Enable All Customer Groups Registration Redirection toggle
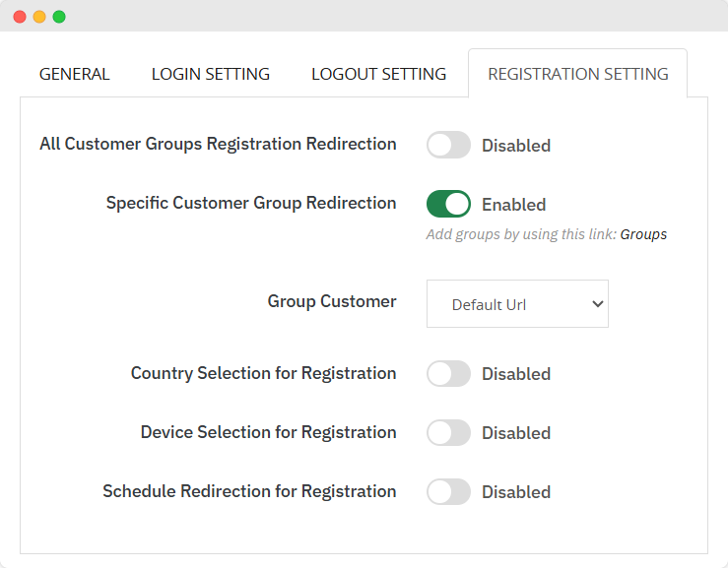Image resolution: width=728 pixels, height=568 pixels. 448,145
